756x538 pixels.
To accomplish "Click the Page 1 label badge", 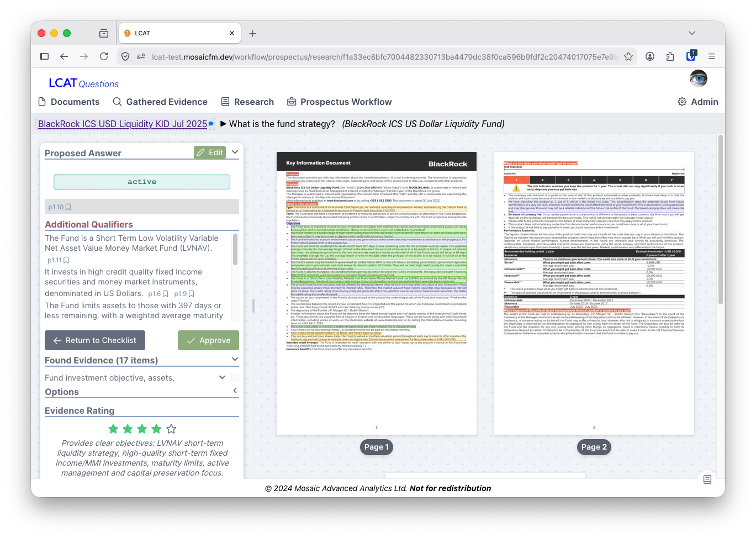I will pyautogui.click(x=377, y=447).
